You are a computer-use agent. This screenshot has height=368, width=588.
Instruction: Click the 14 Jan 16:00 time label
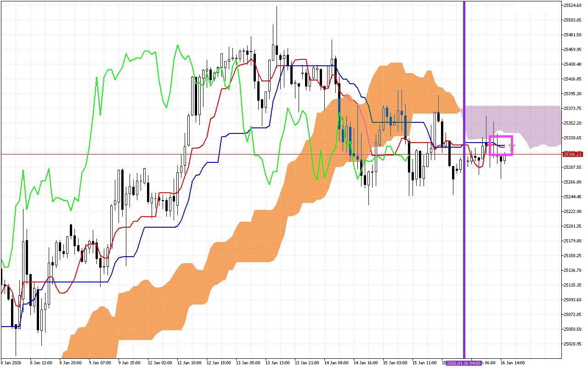coord(365,363)
